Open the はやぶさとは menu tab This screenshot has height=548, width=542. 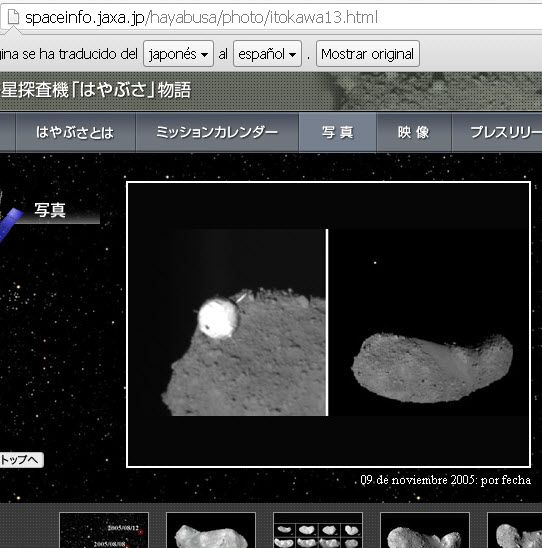pyautogui.click(x=75, y=132)
